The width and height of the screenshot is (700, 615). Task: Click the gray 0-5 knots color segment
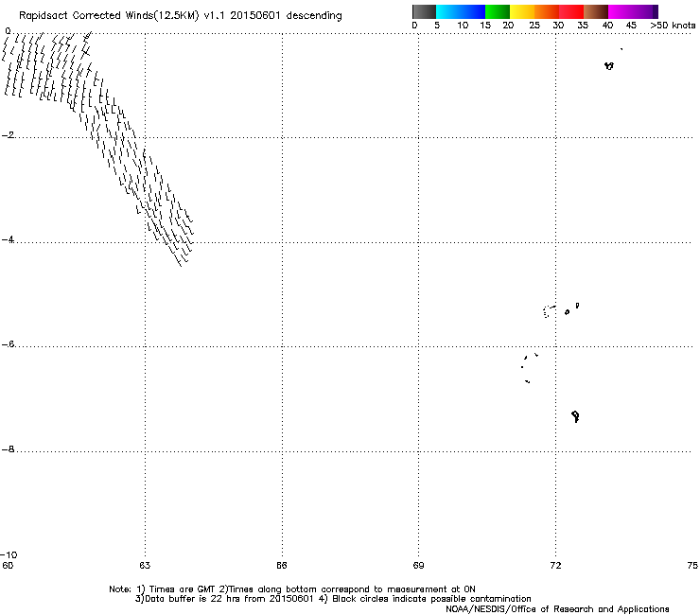[x=424, y=11]
